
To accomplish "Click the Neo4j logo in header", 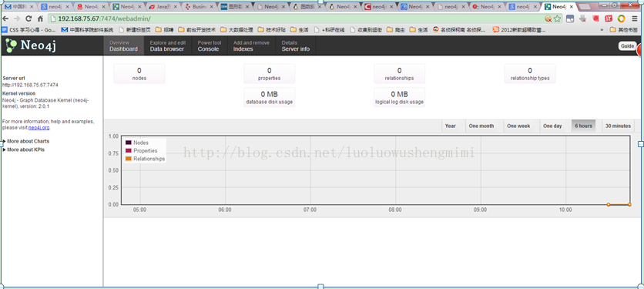I will tap(31, 45).
